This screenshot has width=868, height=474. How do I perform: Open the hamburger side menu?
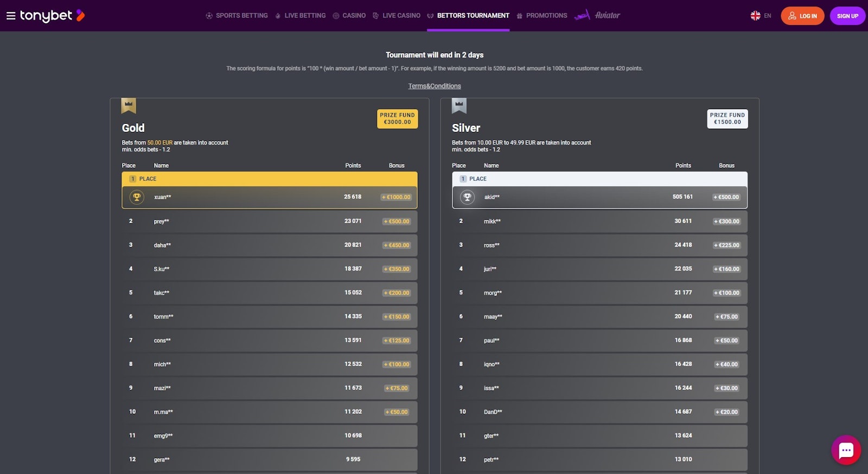10,16
